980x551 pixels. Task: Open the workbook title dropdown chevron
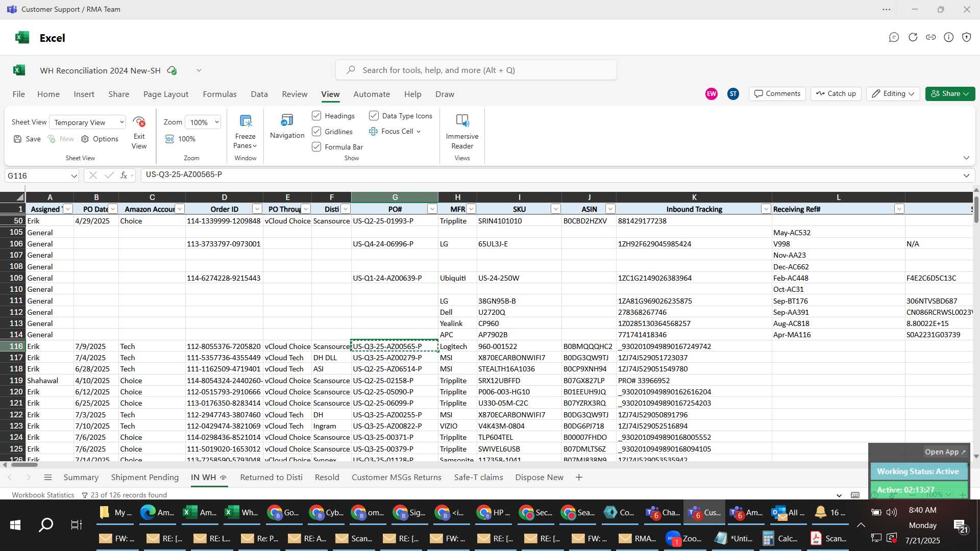click(x=199, y=70)
